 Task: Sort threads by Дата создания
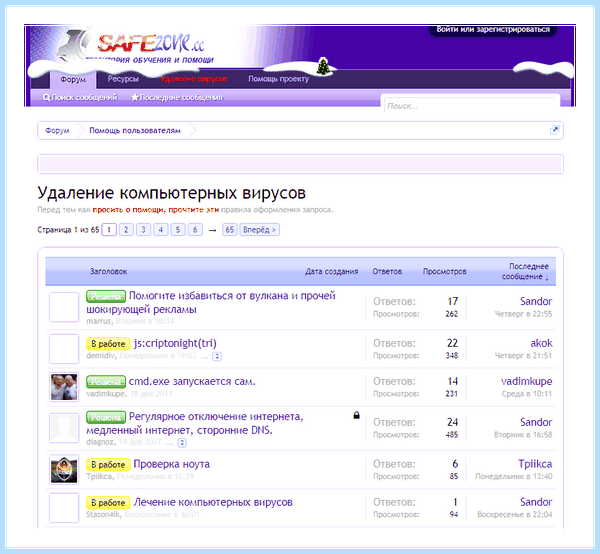click(x=331, y=271)
